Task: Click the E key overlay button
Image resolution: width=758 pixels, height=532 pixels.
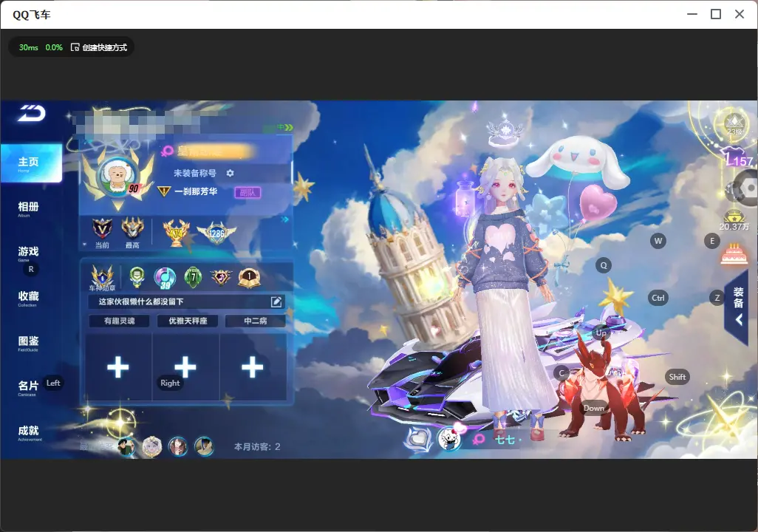Action: point(712,241)
